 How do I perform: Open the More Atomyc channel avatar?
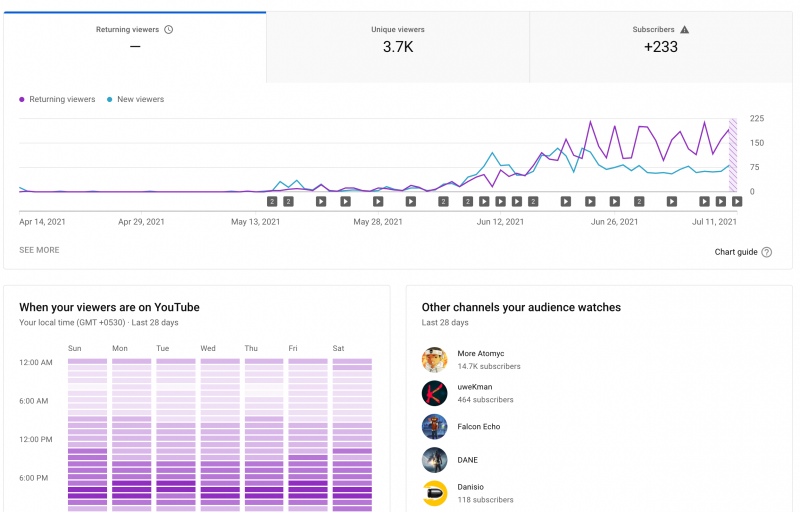(x=434, y=360)
